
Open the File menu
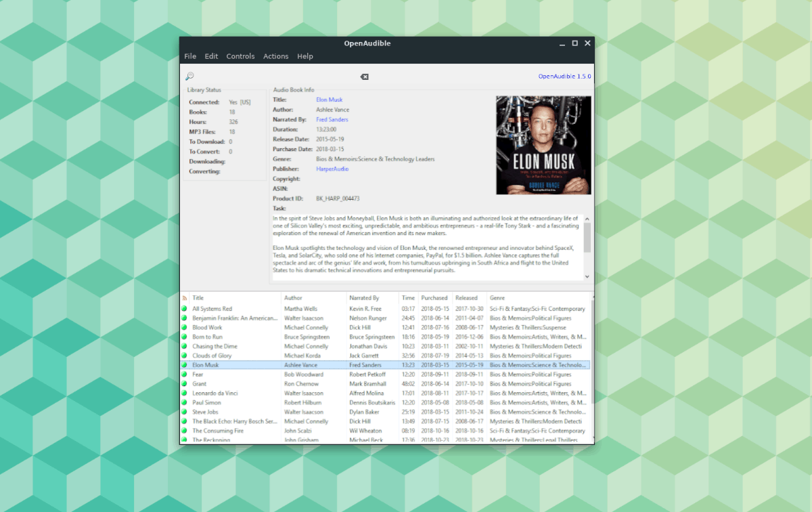[x=190, y=56]
